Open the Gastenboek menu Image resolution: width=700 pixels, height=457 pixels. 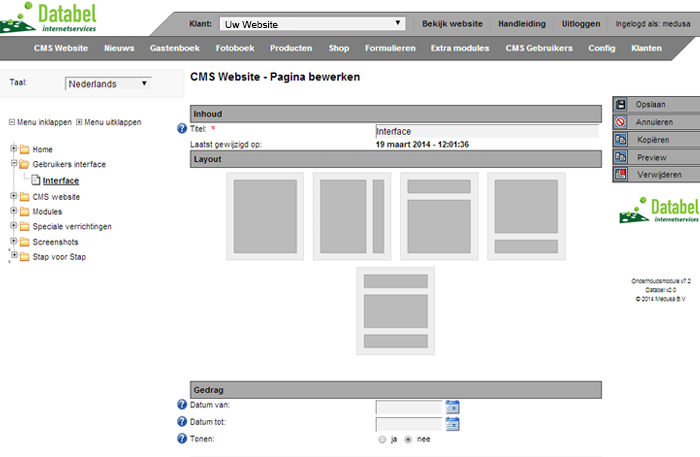click(x=175, y=48)
